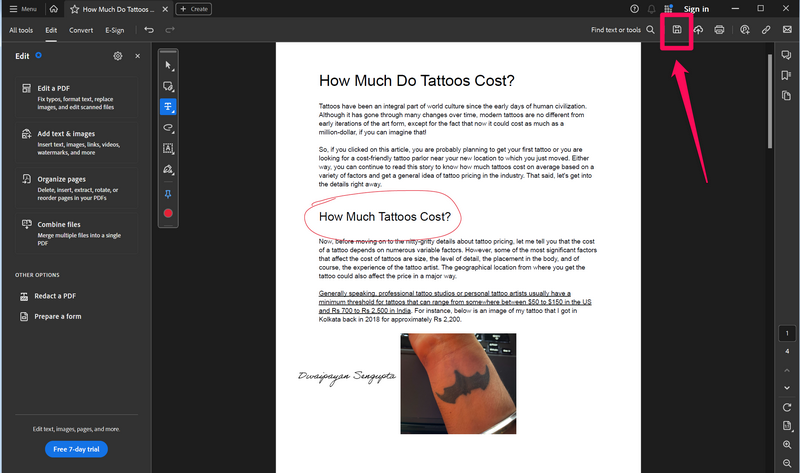Open the E-Sign tab
Viewport: 800px width, 473px height.
click(x=115, y=30)
